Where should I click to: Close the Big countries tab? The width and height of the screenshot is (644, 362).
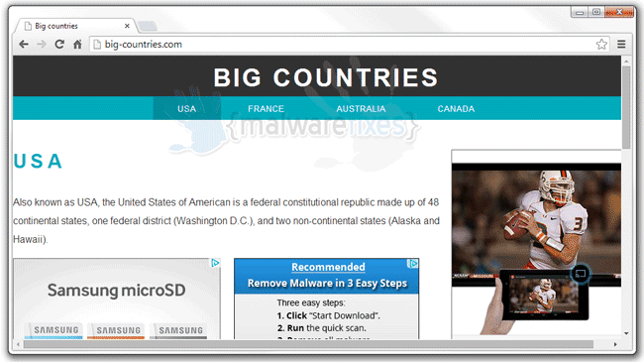click(127, 26)
